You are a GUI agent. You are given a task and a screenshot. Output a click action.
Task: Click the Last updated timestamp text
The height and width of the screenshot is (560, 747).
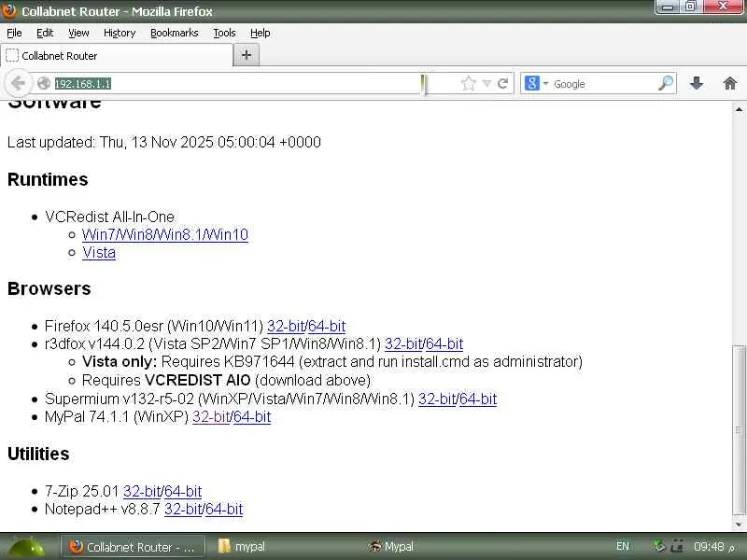pyautogui.click(x=164, y=142)
